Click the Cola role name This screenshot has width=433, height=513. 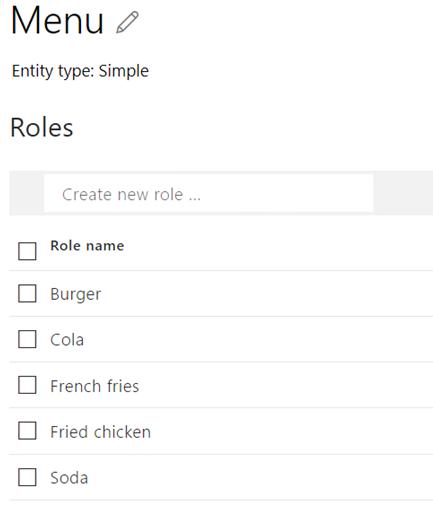(x=67, y=340)
